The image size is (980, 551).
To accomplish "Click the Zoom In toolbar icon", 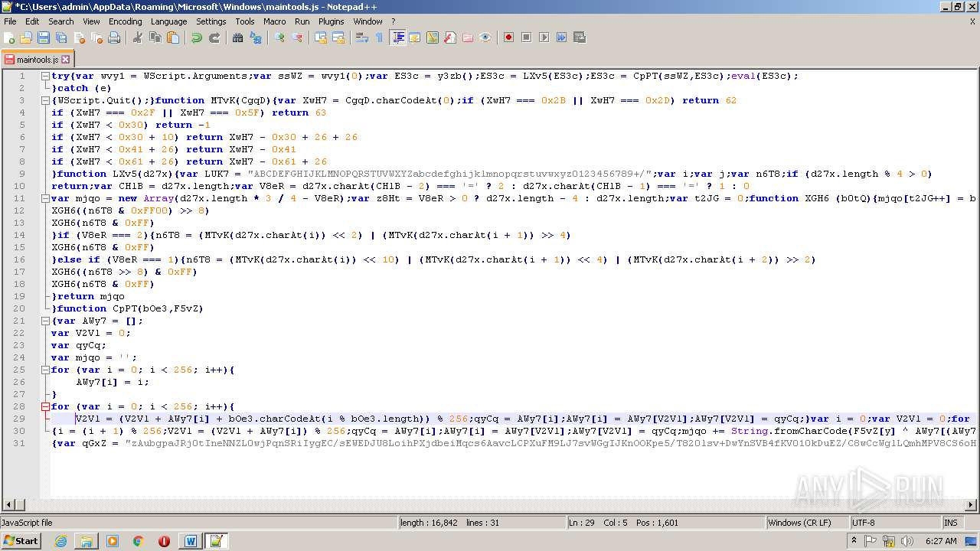I will pyautogui.click(x=279, y=37).
